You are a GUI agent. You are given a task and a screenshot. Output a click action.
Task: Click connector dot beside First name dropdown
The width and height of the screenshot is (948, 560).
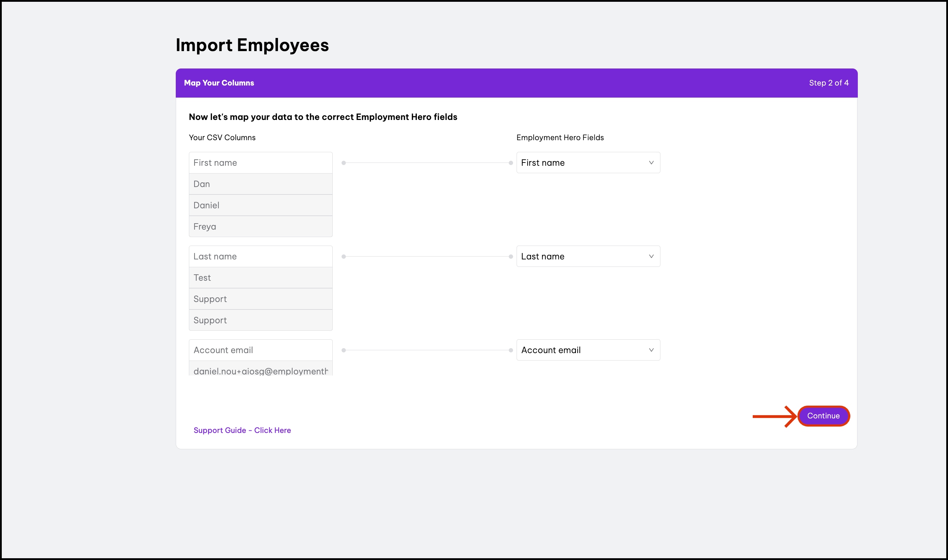coord(511,163)
